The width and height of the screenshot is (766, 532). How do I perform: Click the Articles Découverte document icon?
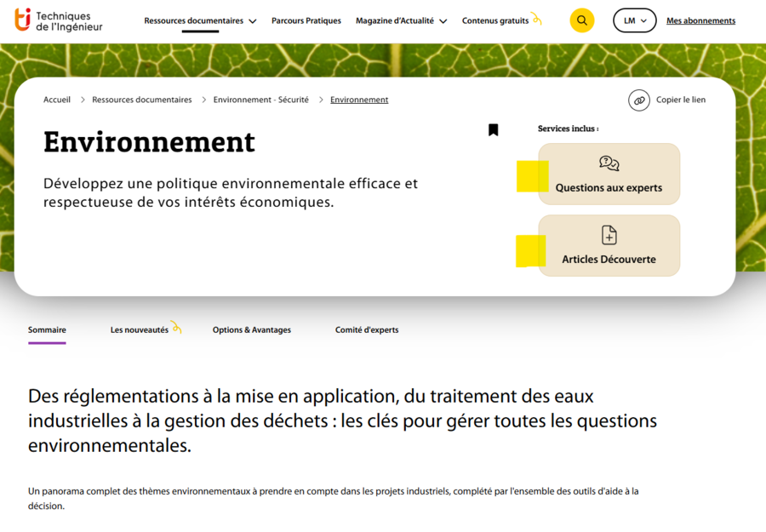pyautogui.click(x=609, y=235)
